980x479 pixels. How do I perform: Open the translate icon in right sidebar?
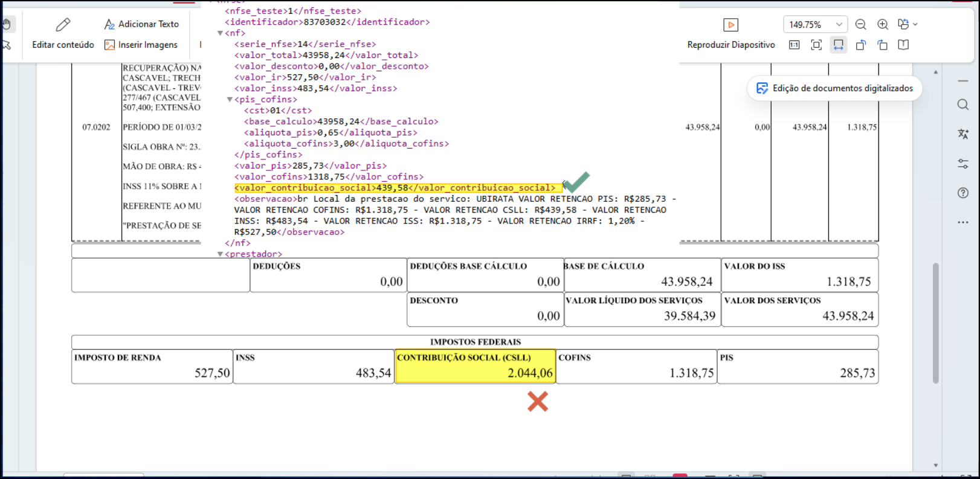pyautogui.click(x=963, y=134)
